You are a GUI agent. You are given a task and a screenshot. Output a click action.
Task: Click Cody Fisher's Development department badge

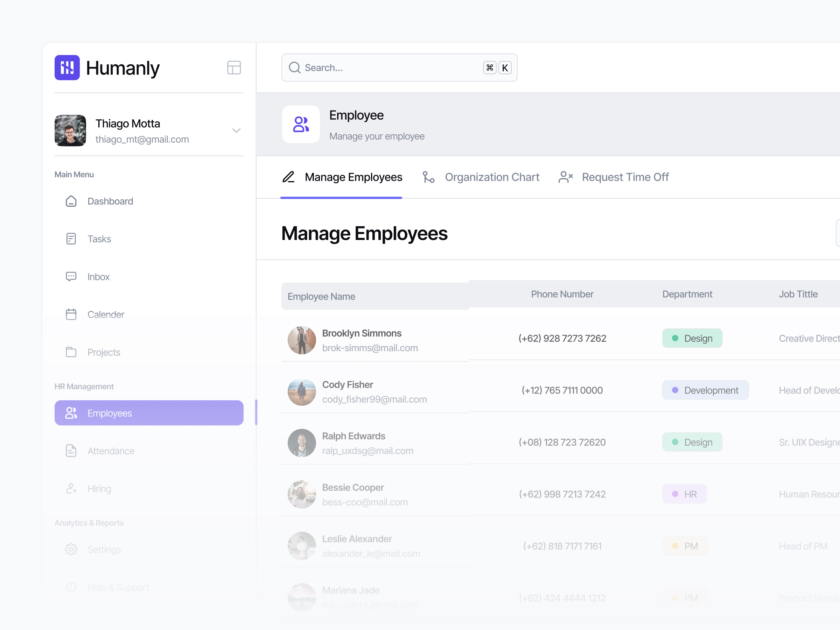pyautogui.click(x=705, y=390)
